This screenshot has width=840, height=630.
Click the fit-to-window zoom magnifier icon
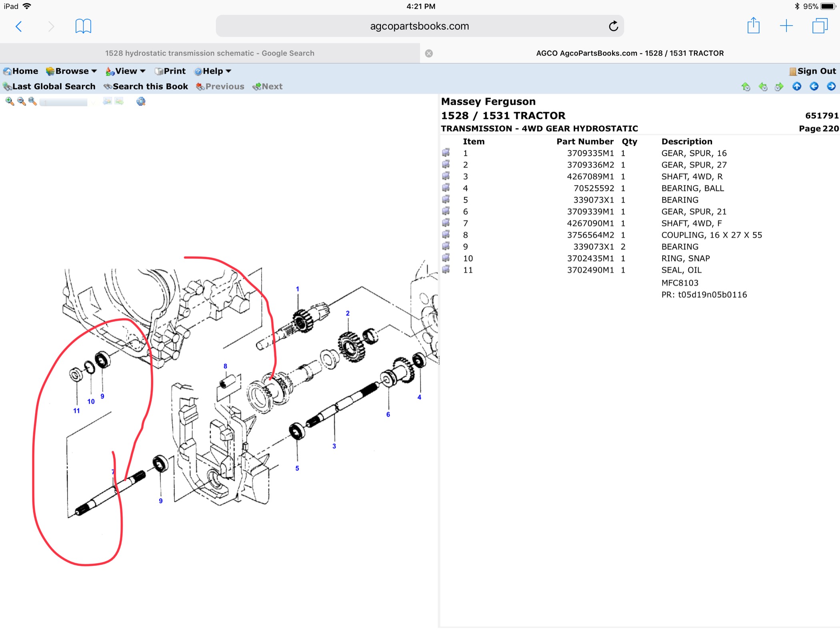[32, 101]
